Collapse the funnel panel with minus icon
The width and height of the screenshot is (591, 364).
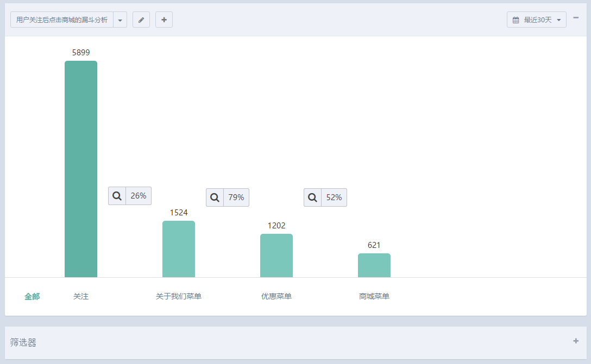tap(576, 18)
